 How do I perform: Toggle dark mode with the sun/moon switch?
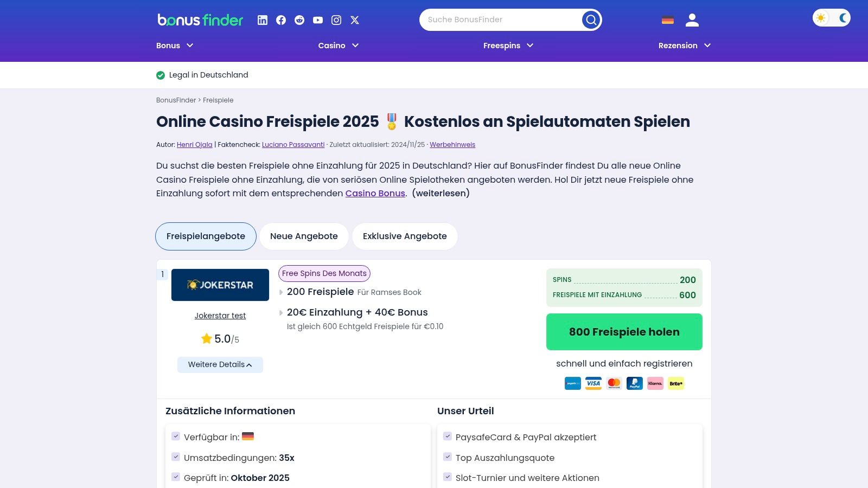831,17
